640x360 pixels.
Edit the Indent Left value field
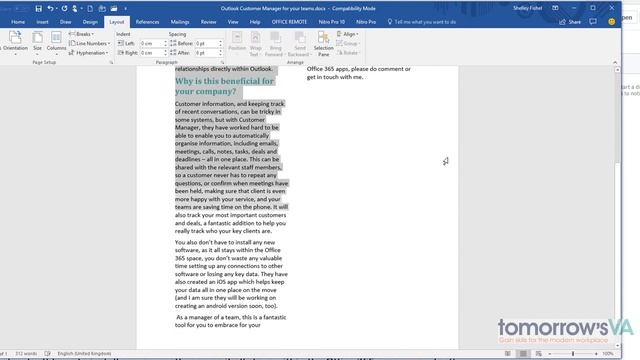[x=151, y=43]
